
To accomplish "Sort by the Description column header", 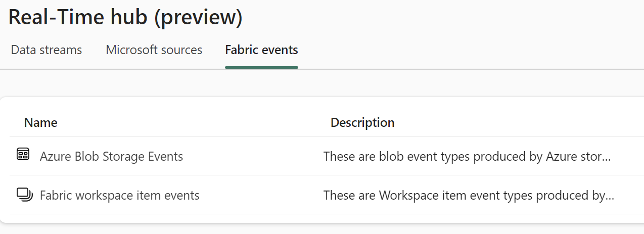I will coord(362,122).
